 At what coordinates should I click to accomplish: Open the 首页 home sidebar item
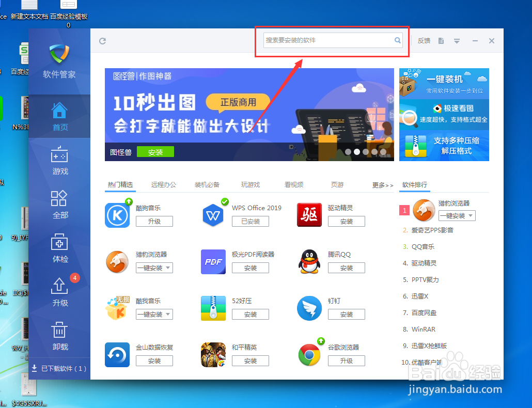(60, 116)
